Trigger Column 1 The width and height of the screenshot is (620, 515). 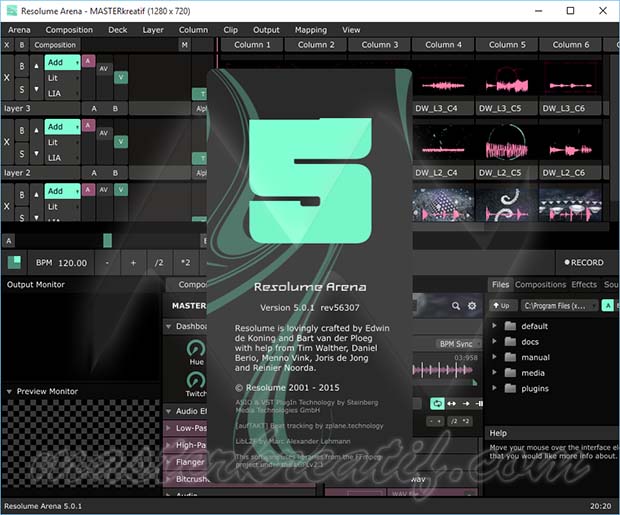(252, 45)
